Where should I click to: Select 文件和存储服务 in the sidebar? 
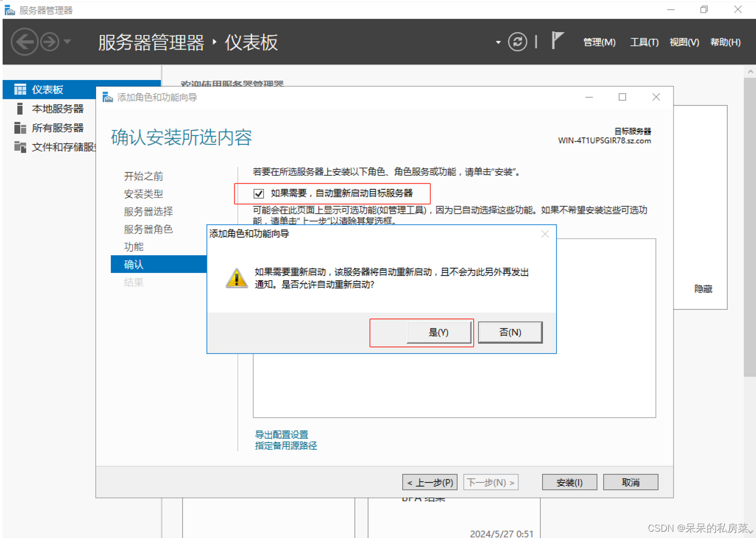64,147
